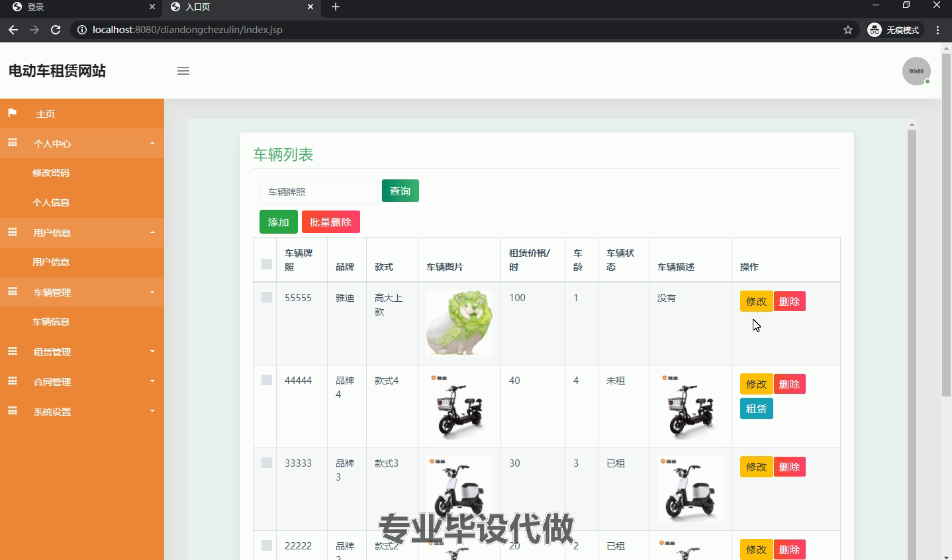Click 删除 for vehicle 55555
952x560 pixels.
point(790,301)
